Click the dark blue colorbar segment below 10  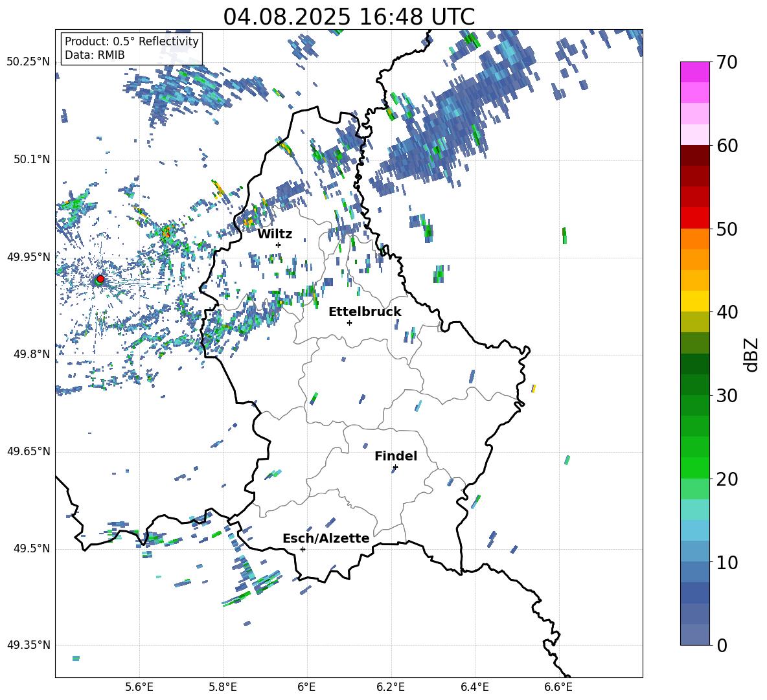tap(694, 593)
